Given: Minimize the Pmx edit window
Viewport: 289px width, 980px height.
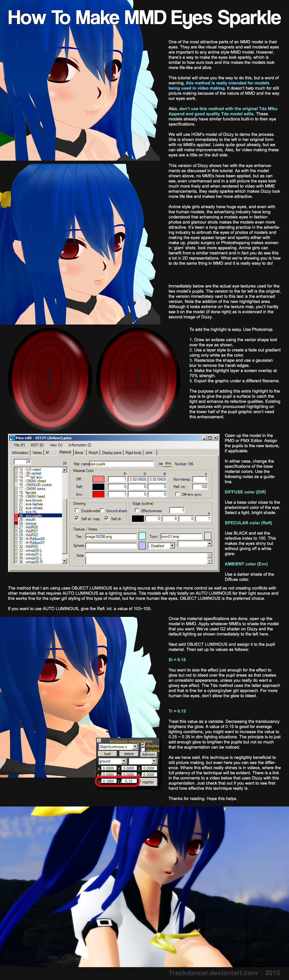Looking at the screenshot, I should 204,438.
